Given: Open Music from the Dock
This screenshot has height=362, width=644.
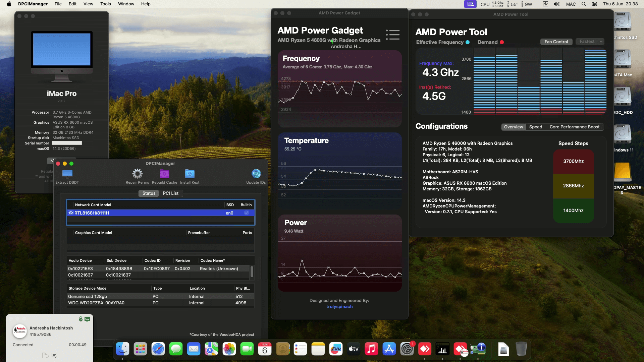Looking at the screenshot, I should [371, 349].
